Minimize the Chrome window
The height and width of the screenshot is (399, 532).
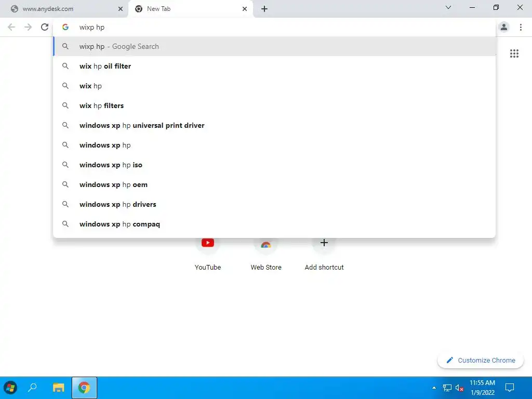point(472,7)
